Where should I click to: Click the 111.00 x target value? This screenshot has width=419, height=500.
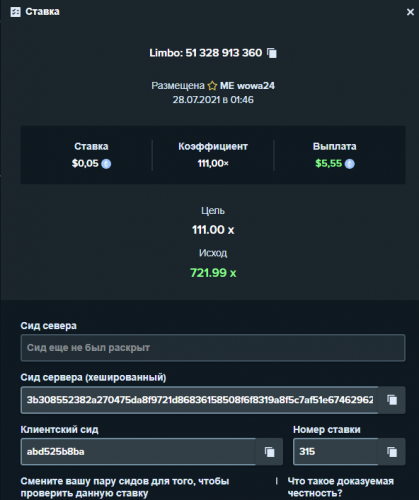pyautogui.click(x=213, y=230)
